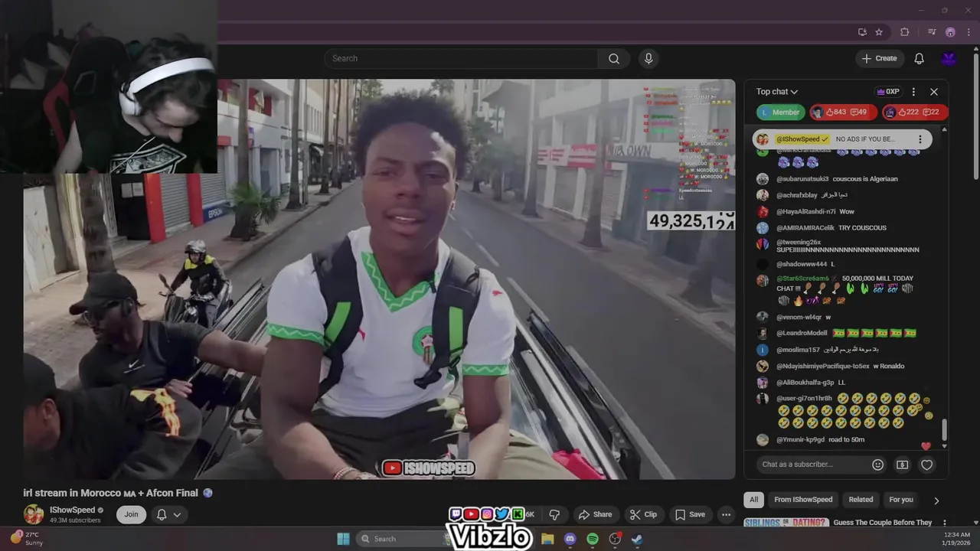980x551 pixels.
Task: Open the browser media control icon
Action: coord(932,32)
